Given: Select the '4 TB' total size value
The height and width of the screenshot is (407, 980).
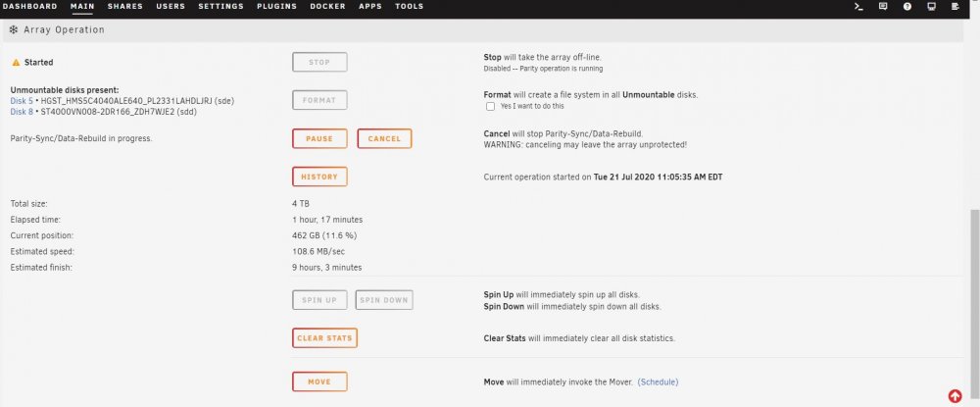Looking at the screenshot, I should (x=301, y=204).
